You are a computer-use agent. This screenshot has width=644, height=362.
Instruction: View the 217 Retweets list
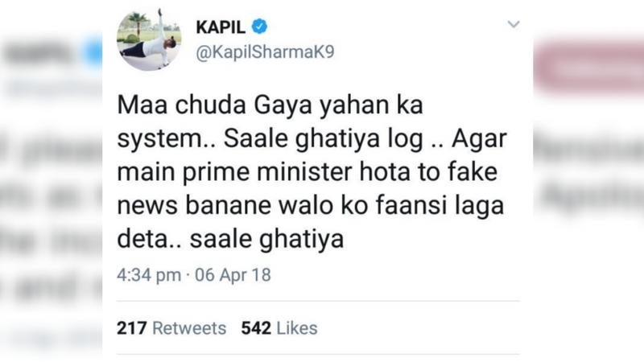171,328
